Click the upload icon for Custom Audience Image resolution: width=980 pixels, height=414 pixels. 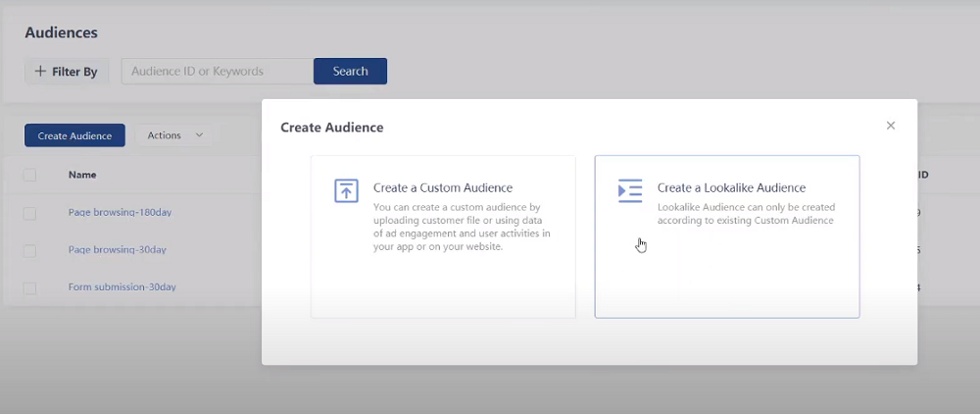(x=346, y=190)
